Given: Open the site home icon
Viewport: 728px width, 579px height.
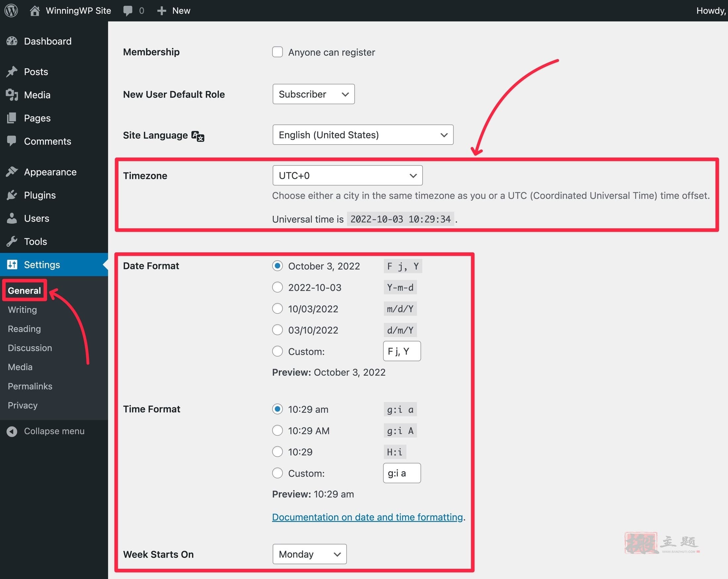Looking at the screenshot, I should click(x=34, y=11).
